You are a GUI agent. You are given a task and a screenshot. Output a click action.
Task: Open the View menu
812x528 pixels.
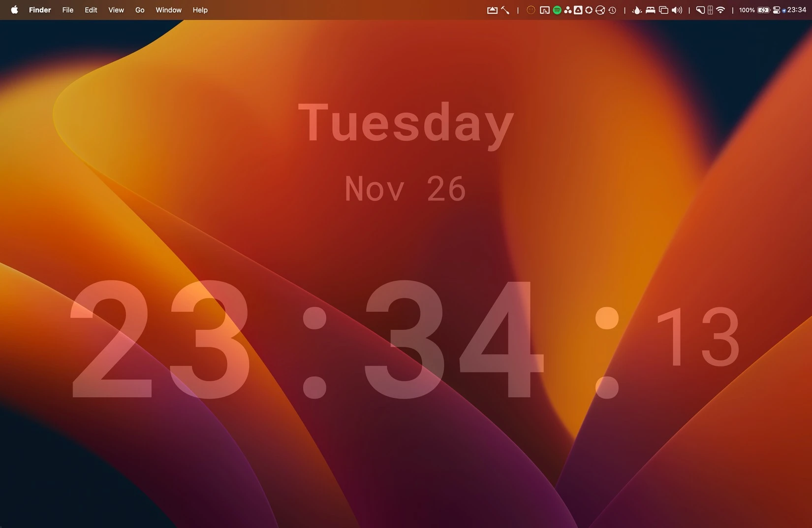(116, 10)
